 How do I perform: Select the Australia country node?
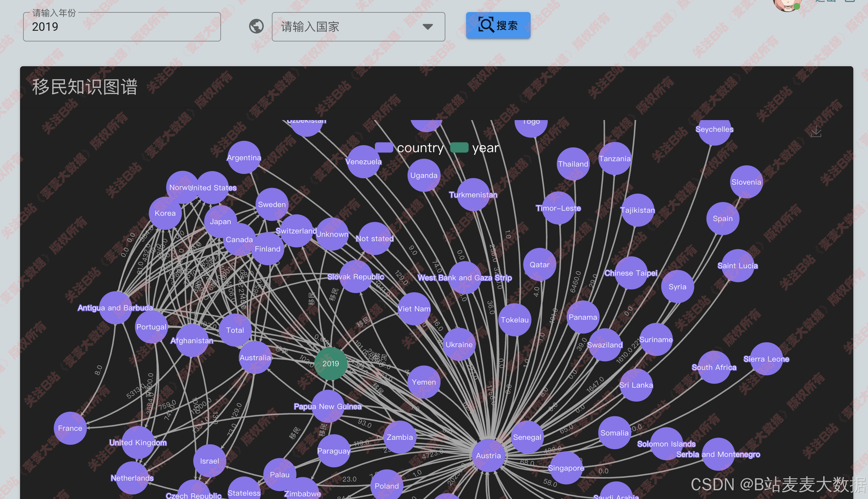[x=255, y=358]
